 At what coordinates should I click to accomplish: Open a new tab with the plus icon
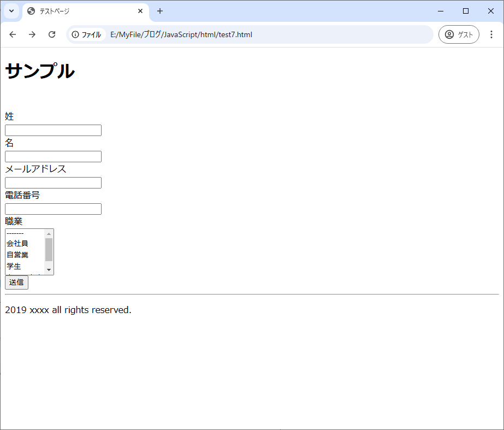[160, 11]
